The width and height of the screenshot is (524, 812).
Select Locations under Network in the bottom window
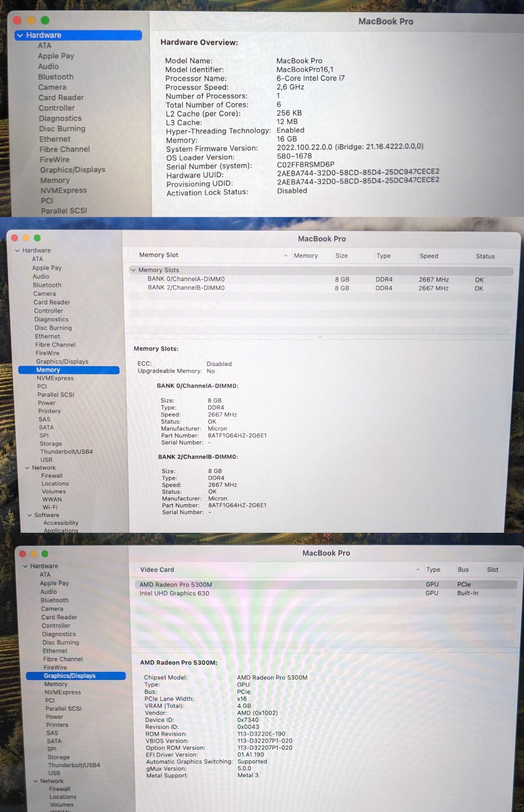pos(63,797)
